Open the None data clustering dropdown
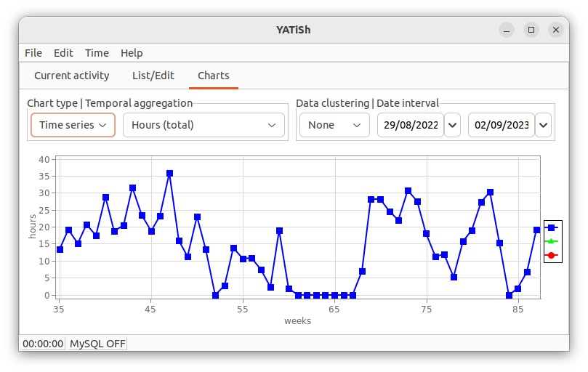The width and height of the screenshot is (588, 372). click(x=334, y=125)
